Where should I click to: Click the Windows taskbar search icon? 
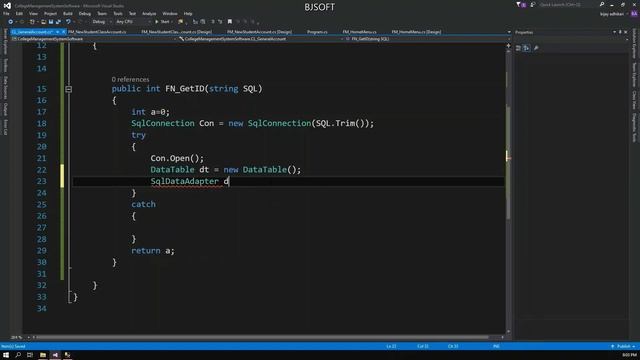pyautogui.click(x=18, y=355)
